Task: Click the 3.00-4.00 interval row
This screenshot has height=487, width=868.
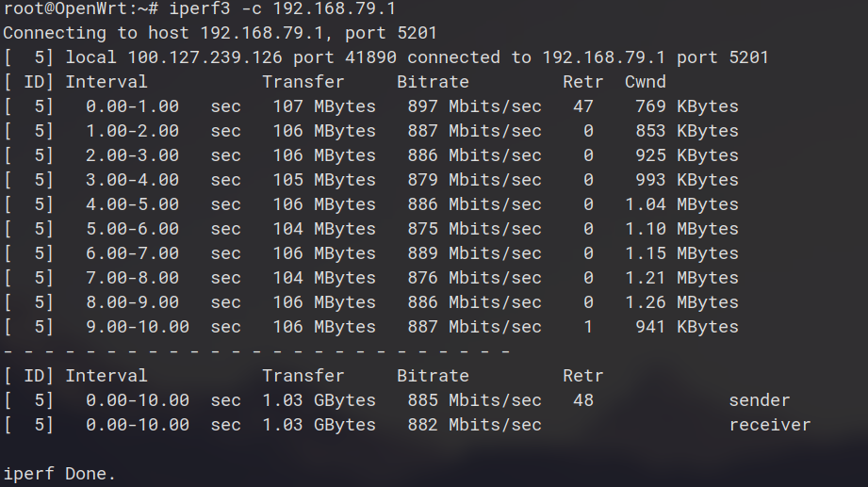Action: (x=132, y=181)
